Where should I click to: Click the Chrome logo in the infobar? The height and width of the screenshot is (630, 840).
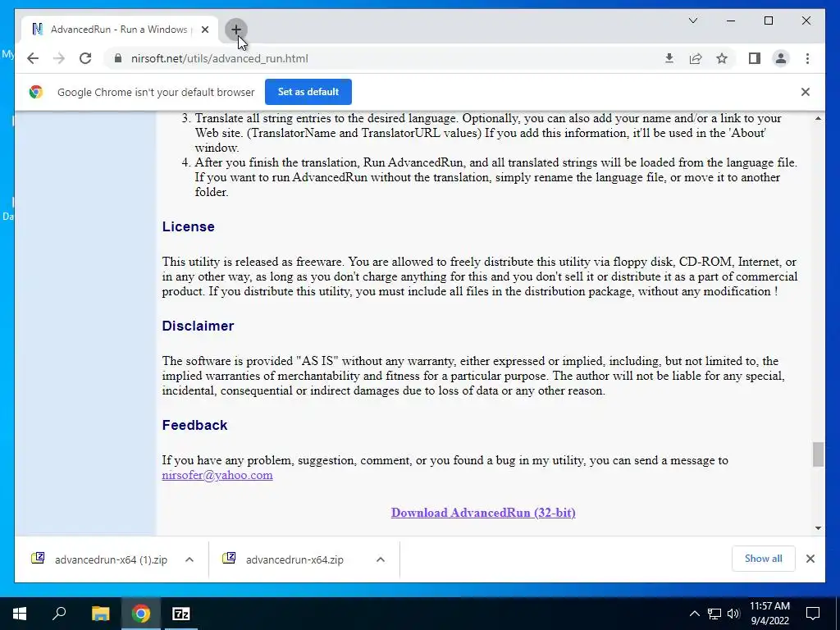pyautogui.click(x=36, y=92)
